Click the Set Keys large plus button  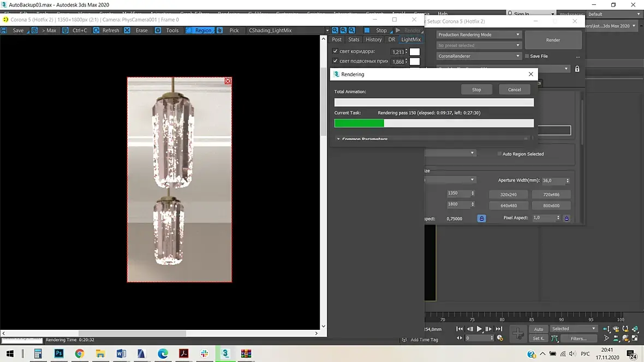518,333
